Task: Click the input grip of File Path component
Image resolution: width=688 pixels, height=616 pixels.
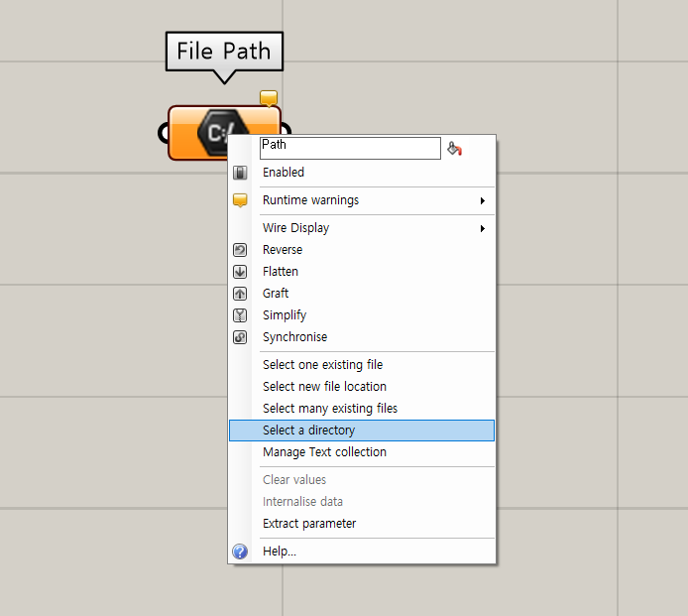Action: (x=164, y=133)
